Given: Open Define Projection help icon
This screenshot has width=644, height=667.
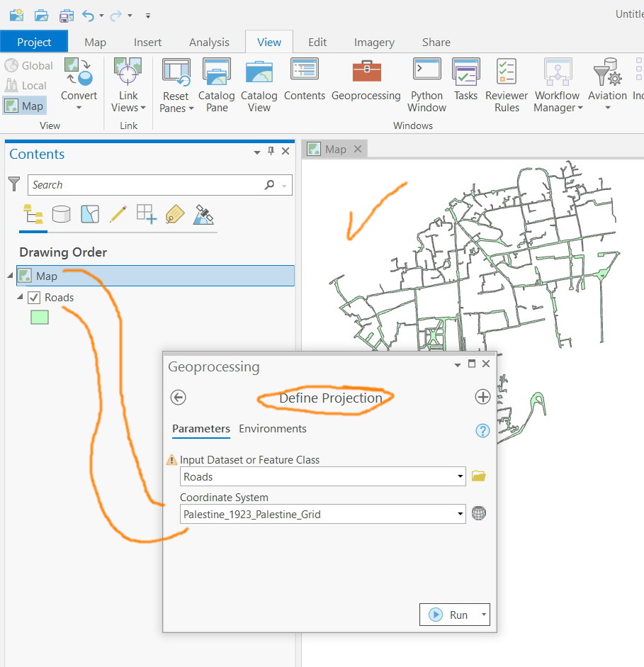Looking at the screenshot, I should (x=482, y=430).
